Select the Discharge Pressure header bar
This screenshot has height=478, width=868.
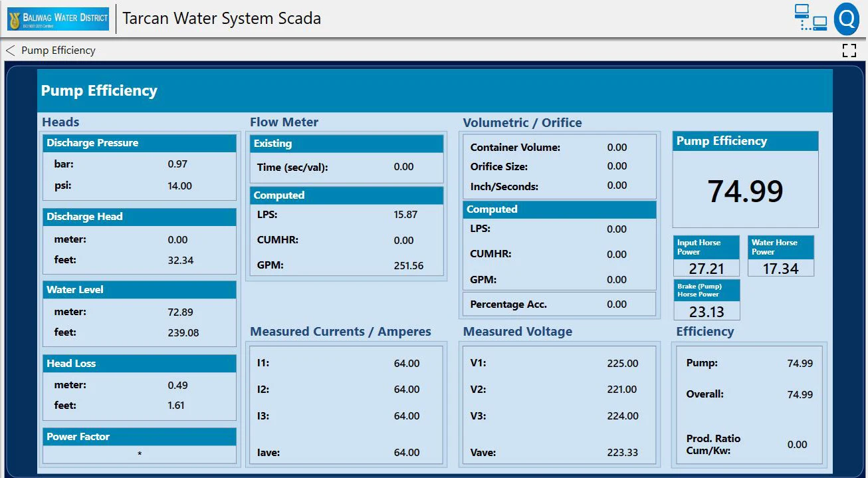140,143
